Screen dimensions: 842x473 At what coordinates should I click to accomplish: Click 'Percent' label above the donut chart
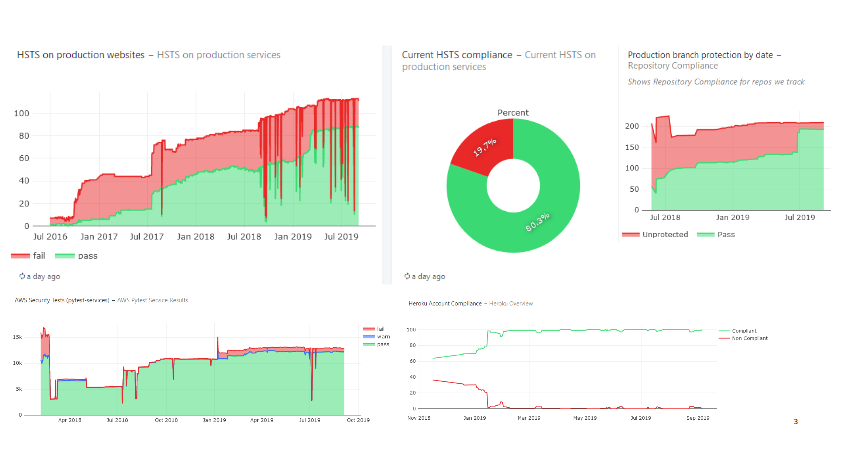coord(513,112)
